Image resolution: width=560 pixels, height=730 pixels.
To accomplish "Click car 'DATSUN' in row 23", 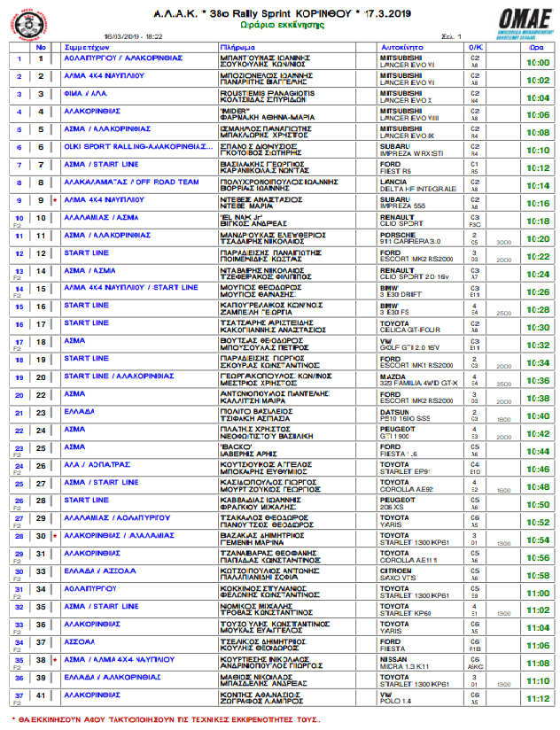I will (394, 413).
